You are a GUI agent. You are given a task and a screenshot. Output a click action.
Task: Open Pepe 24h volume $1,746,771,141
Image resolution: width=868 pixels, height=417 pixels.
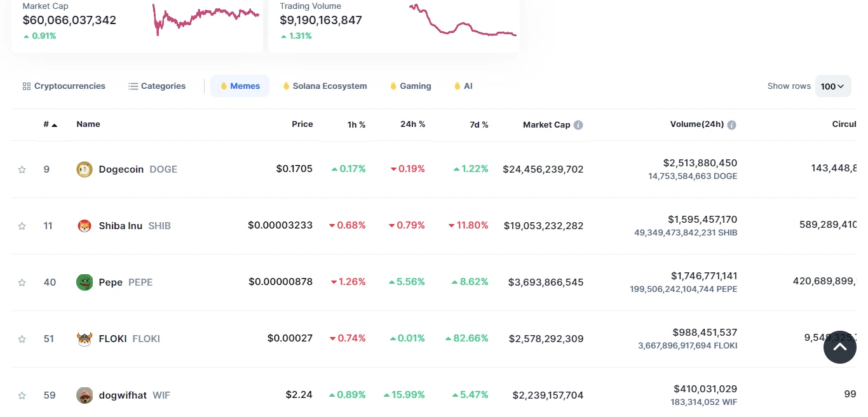click(704, 276)
